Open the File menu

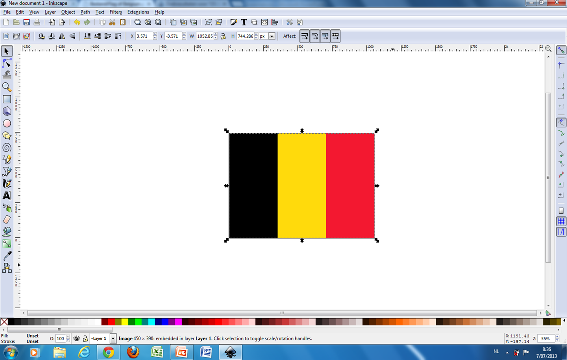(7, 12)
